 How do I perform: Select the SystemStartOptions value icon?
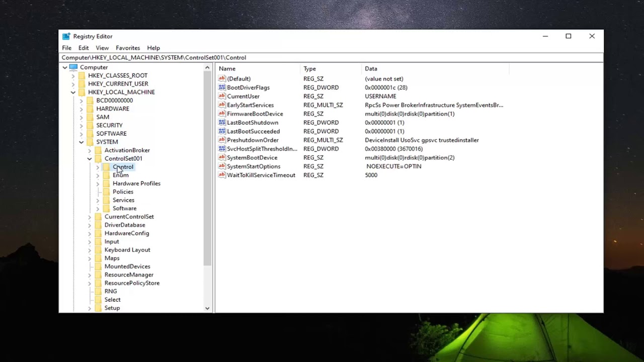coord(222,166)
